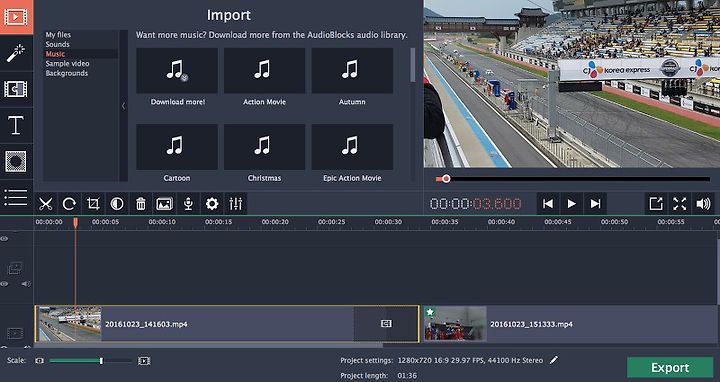This screenshot has width=720, height=382.
Task: Edit project settings with the pencil icon
Action: click(554, 360)
